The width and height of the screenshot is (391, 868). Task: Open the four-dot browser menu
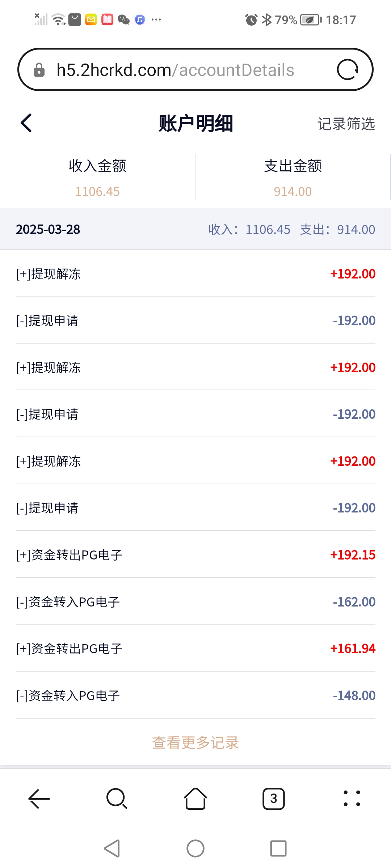pos(352,799)
